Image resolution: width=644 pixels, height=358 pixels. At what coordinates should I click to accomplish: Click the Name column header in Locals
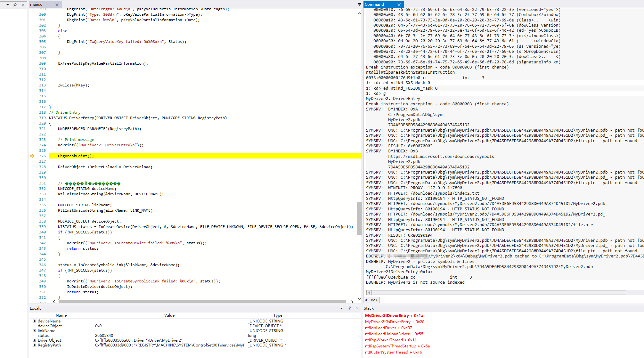pos(61,315)
